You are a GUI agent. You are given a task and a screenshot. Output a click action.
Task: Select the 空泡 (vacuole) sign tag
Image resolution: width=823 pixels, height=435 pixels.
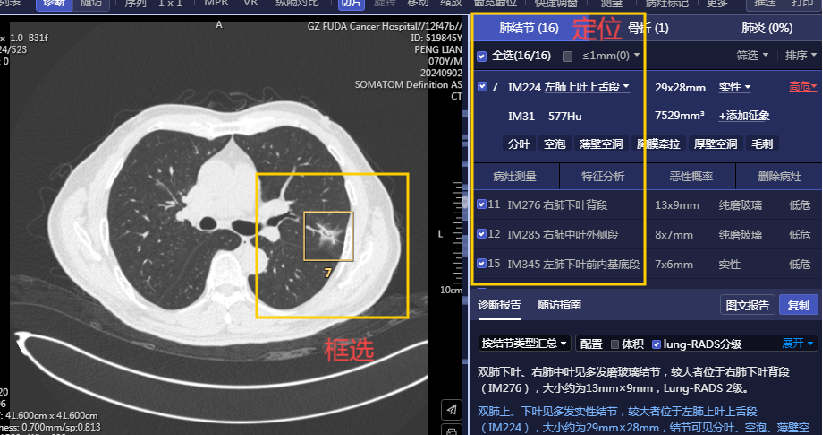[x=554, y=144]
